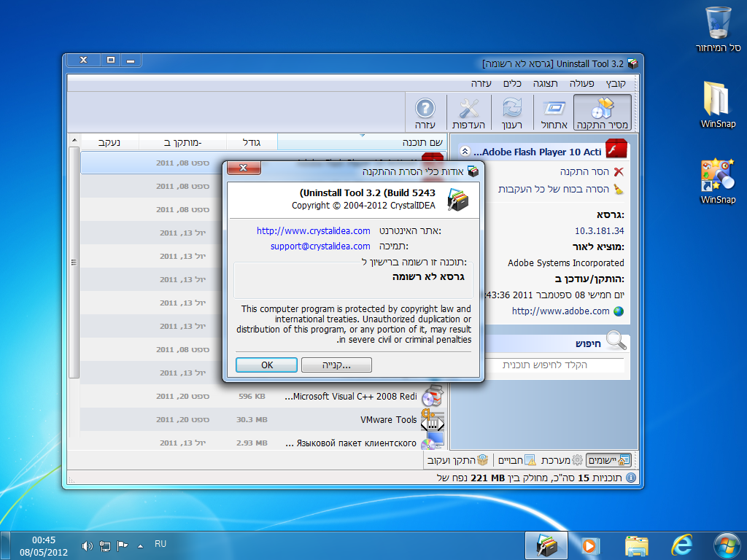747x560 pixels.
Task: Open Preferences toolbar icon (העדפות)
Action: [x=468, y=113]
